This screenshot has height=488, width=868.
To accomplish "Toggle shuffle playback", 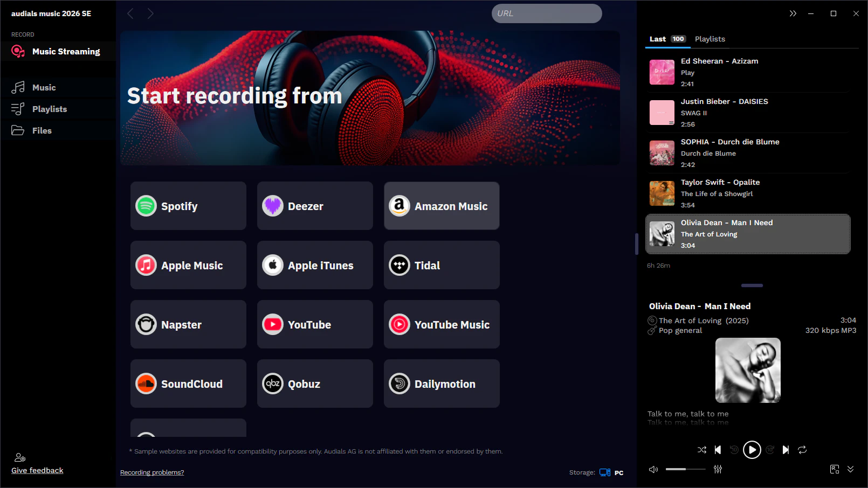I will tap(701, 450).
